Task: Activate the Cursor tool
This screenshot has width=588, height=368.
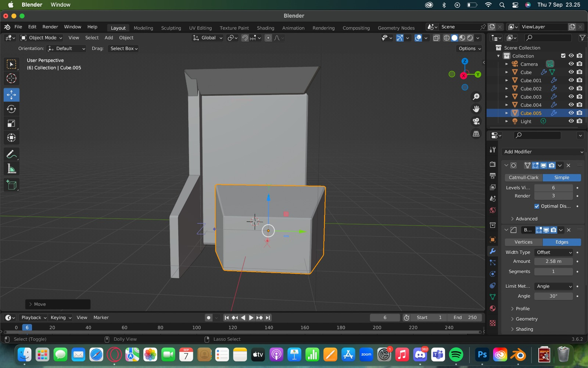Action: click(x=11, y=78)
